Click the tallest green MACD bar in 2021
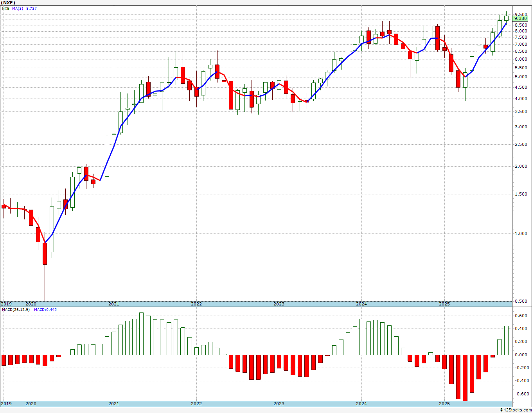This screenshot has width=532, height=413. (141, 334)
